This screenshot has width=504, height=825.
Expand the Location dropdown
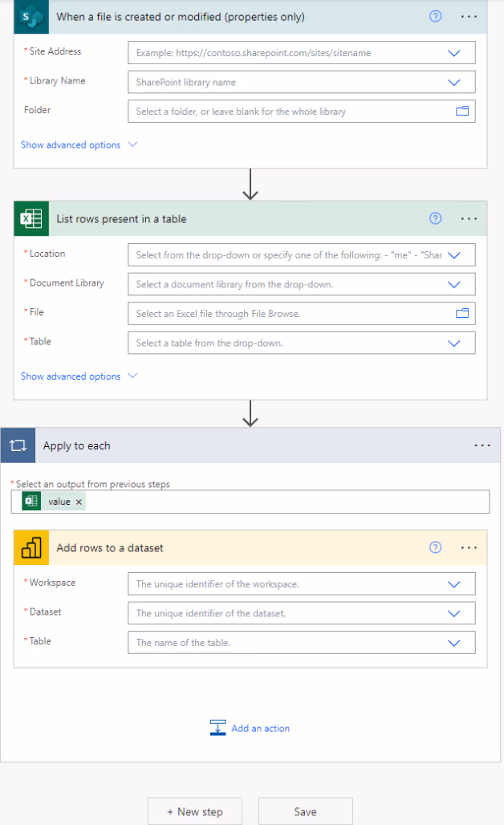point(453,255)
